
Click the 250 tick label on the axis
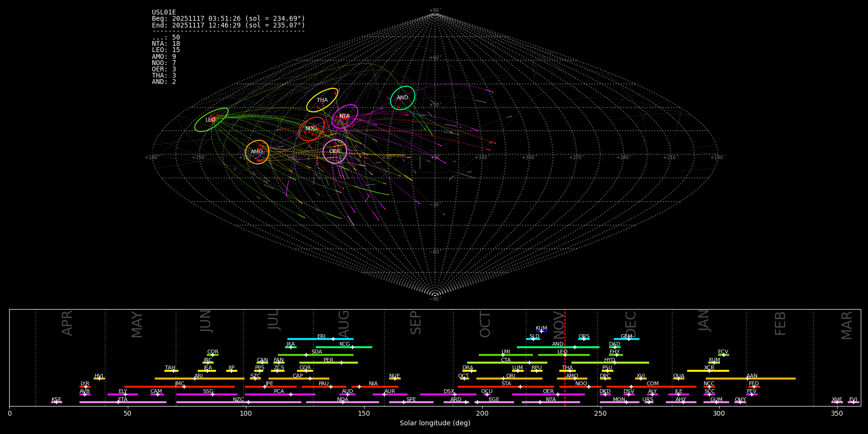(x=600, y=414)
